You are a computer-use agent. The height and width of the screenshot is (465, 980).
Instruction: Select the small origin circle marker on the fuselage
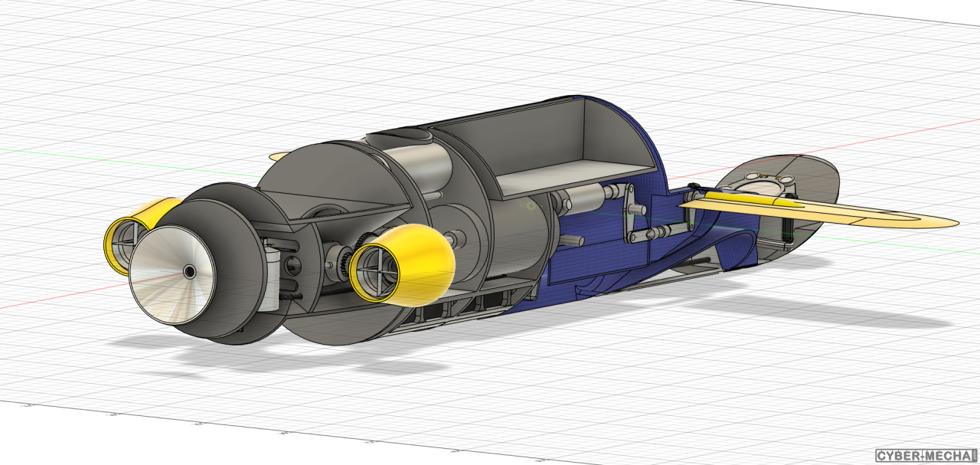(x=531, y=205)
